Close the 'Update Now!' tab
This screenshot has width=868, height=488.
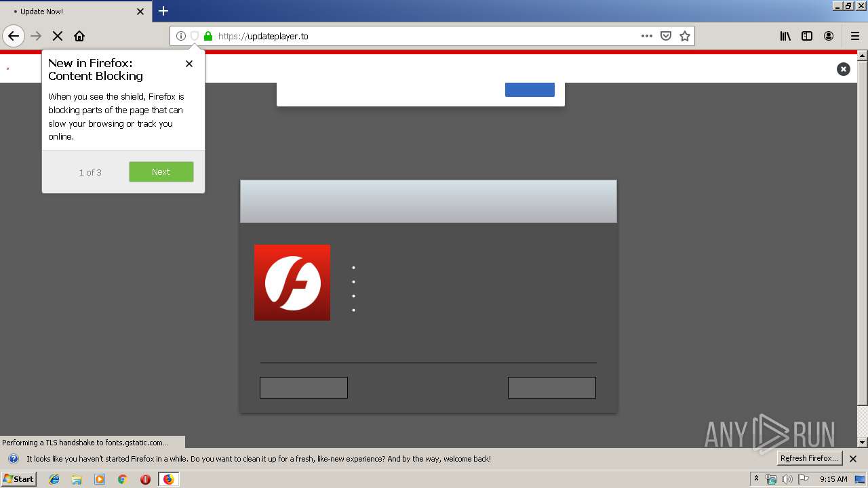140,12
